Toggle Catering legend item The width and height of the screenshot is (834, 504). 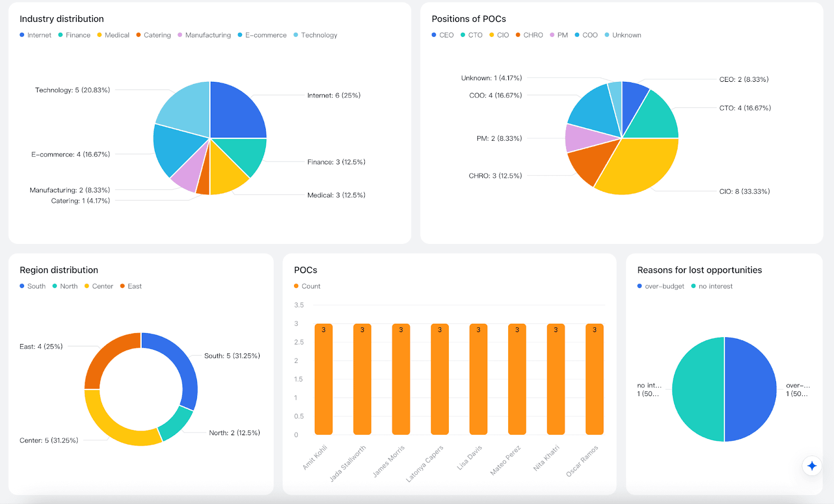coord(153,35)
